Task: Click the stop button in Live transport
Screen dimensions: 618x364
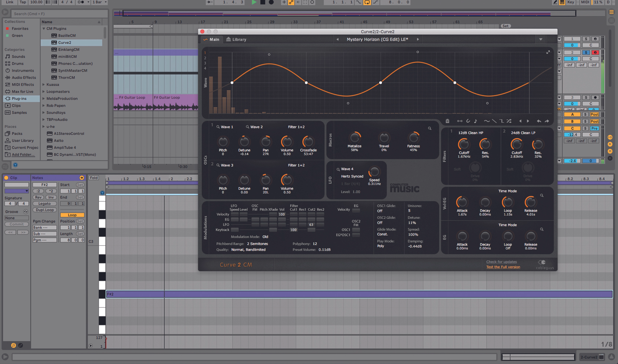Action: (263, 2)
